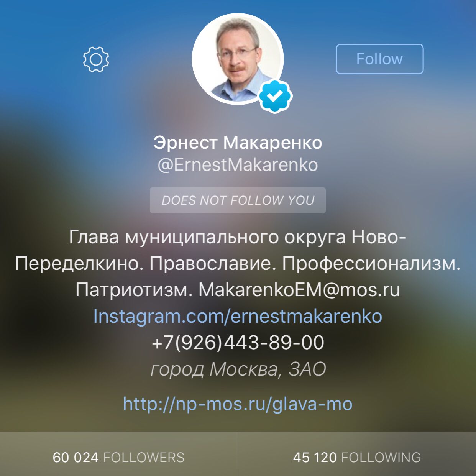Viewport: 476px width, 476px height.
Task: Open the http://np-mos.ru/glava-mo website link
Action: 238,404
